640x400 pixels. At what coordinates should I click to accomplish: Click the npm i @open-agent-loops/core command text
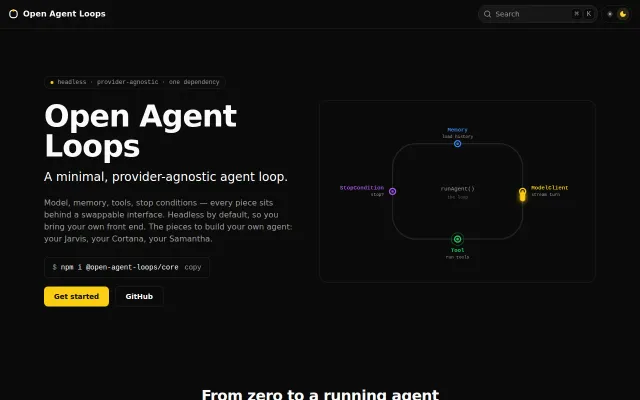120,267
